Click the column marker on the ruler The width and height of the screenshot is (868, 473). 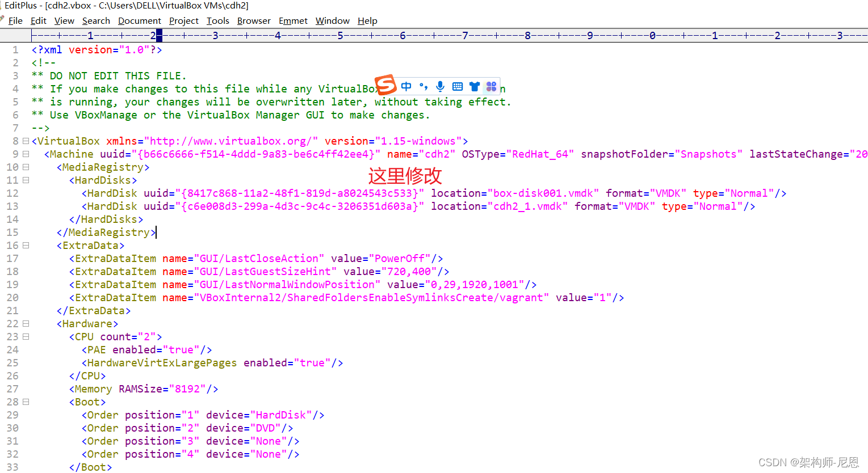click(x=159, y=36)
